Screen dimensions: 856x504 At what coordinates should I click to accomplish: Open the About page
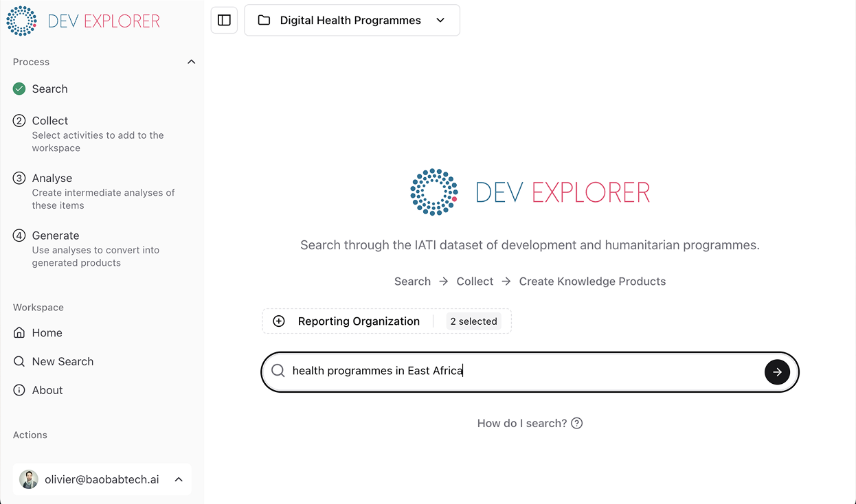pyautogui.click(x=47, y=390)
